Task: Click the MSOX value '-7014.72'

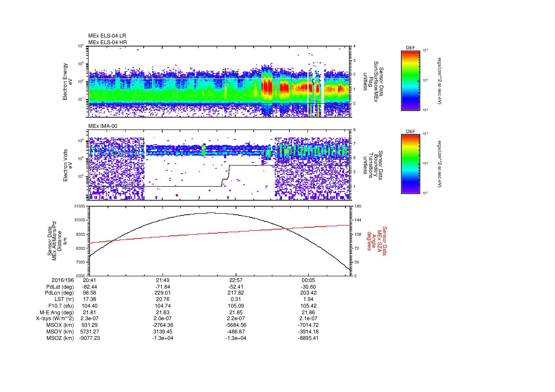Action: (308, 325)
